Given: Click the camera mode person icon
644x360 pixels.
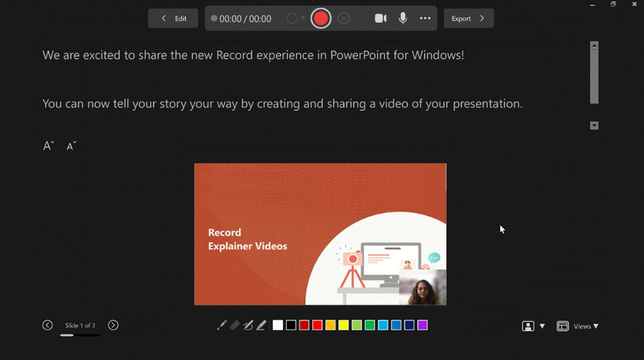Looking at the screenshot, I should (x=528, y=326).
